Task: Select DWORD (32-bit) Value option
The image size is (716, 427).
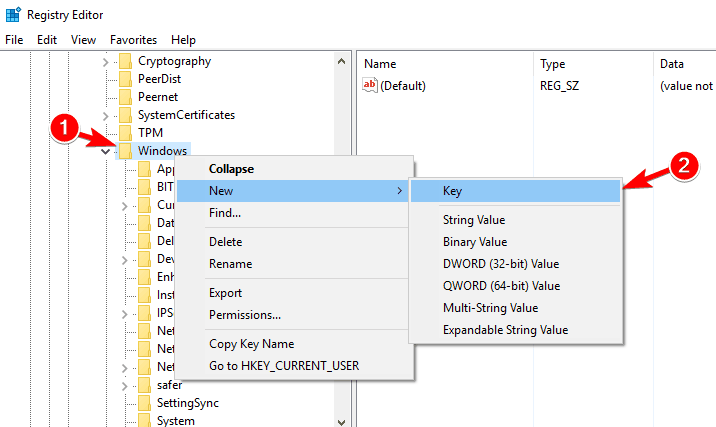Action: 500,264
